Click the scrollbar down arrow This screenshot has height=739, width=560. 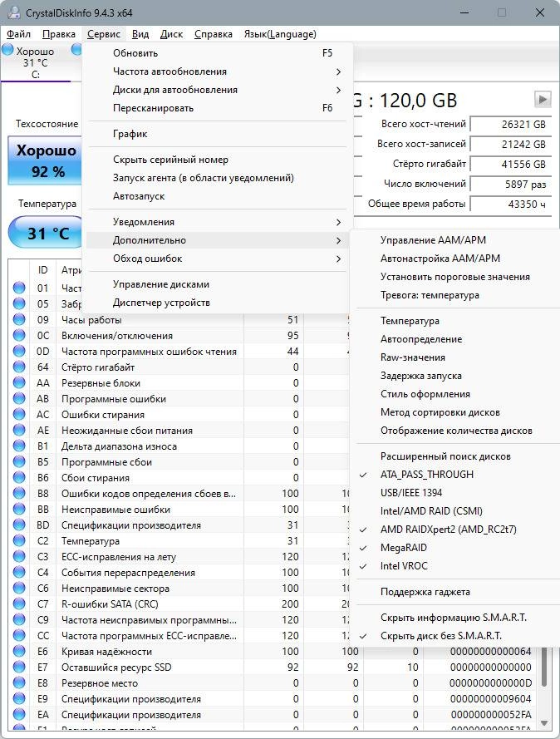[x=544, y=722]
